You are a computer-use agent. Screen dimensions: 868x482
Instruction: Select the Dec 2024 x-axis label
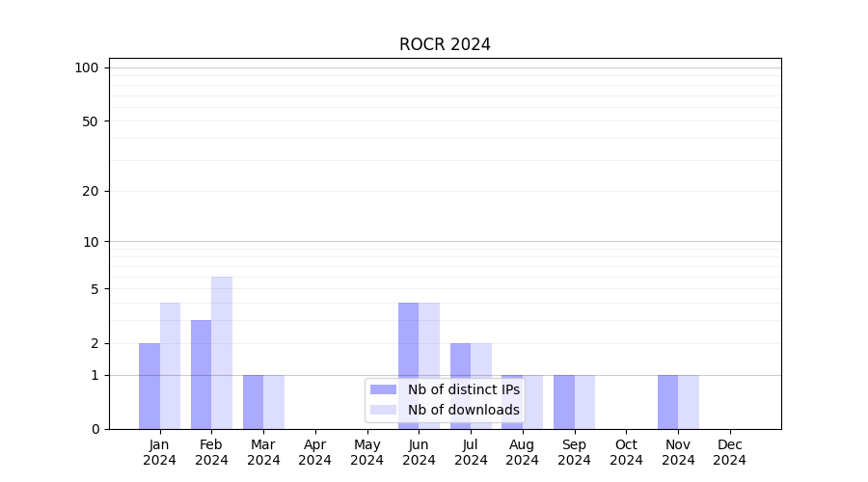coord(729,452)
